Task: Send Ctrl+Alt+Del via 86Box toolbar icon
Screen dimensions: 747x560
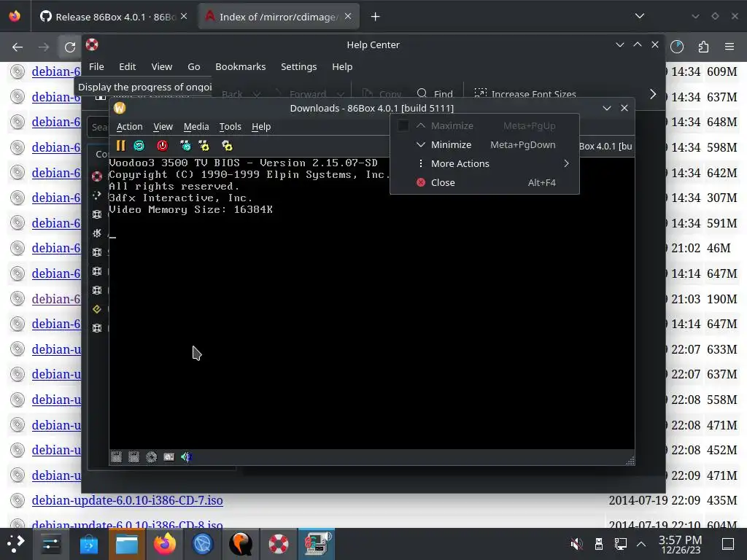Action: 185,146
